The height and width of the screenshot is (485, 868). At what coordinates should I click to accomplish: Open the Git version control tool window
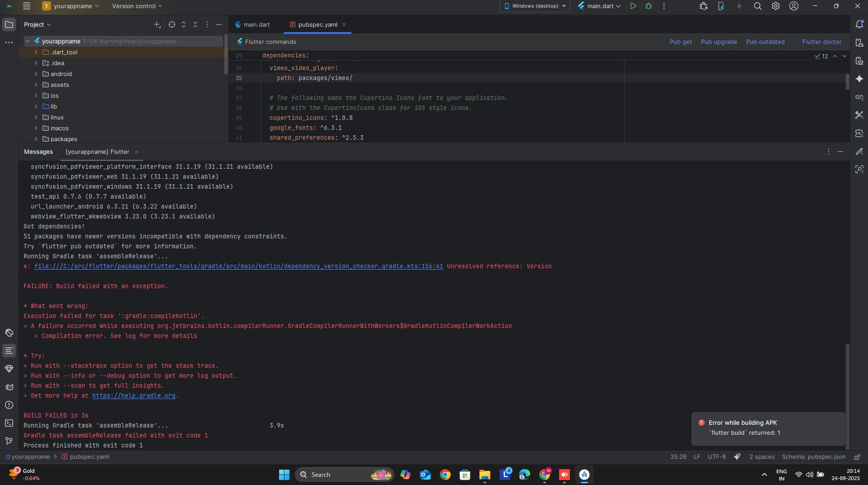(9, 441)
